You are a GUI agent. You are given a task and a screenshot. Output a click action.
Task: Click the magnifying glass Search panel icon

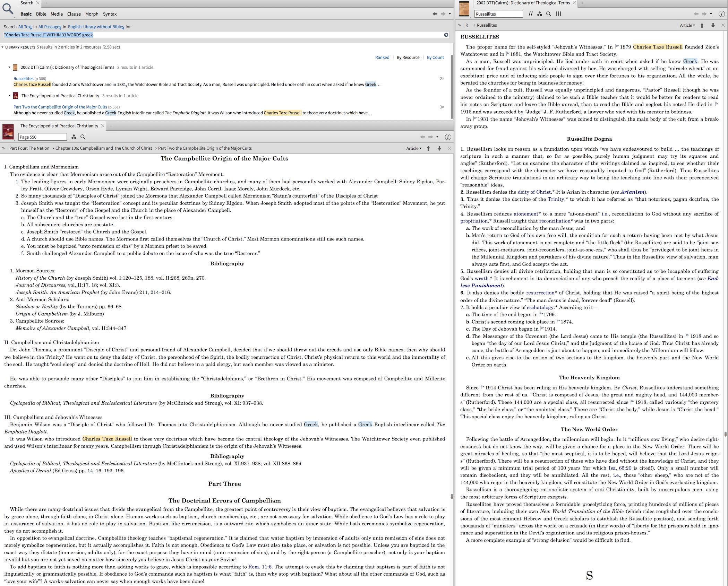[8, 9]
